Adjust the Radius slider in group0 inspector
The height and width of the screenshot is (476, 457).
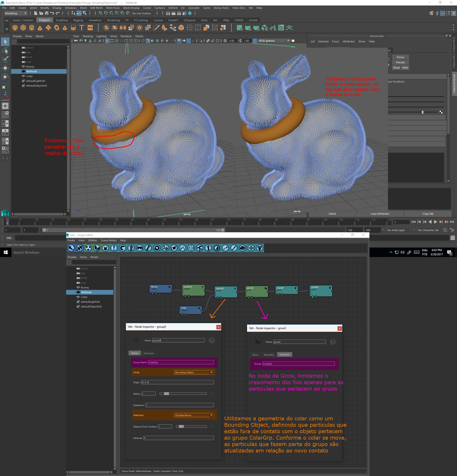click(166, 394)
